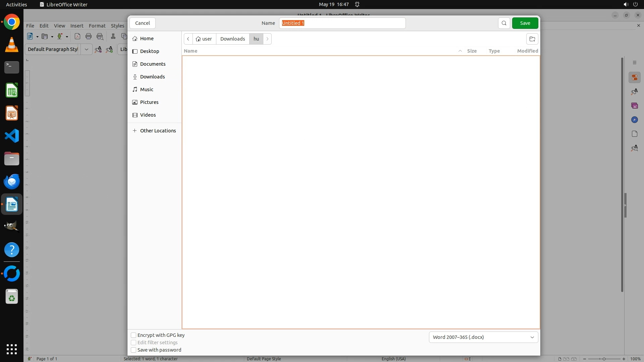This screenshot has width=644, height=362.
Task: Enable Save with password checkbox
Action: pos(133,350)
